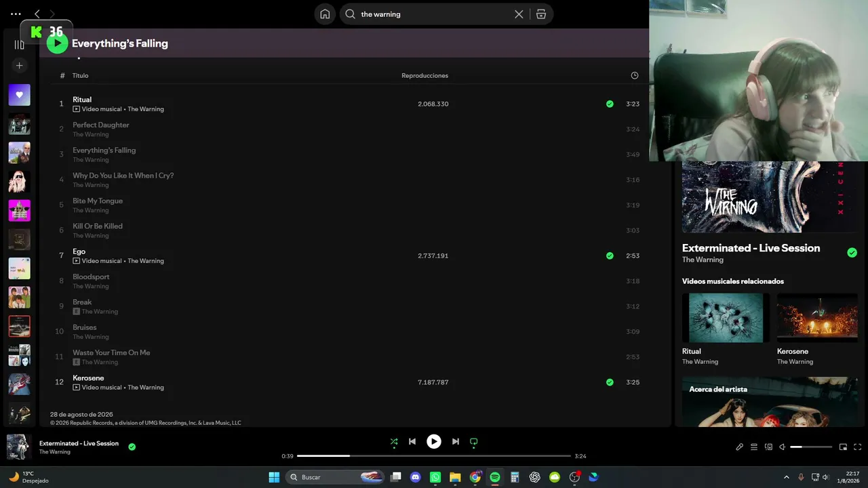The width and height of the screenshot is (868, 488).
Task: Collapse the Your Library sidebar
Action: tap(19, 45)
